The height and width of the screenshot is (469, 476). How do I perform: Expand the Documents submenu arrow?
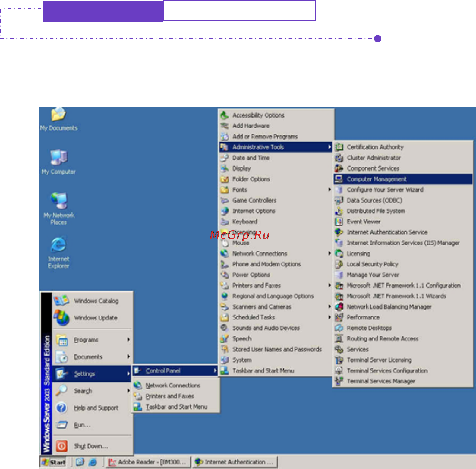pyautogui.click(x=128, y=357)
